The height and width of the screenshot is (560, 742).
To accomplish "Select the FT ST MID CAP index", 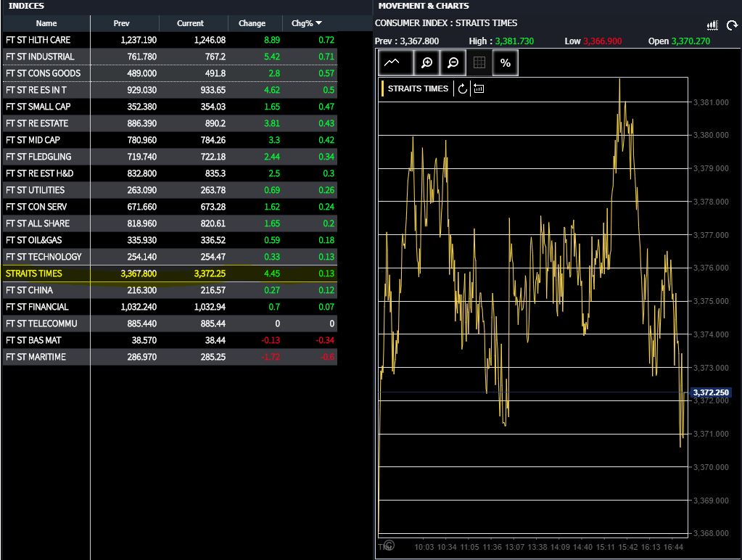I will pyautogui.click(x=170, y=140).
